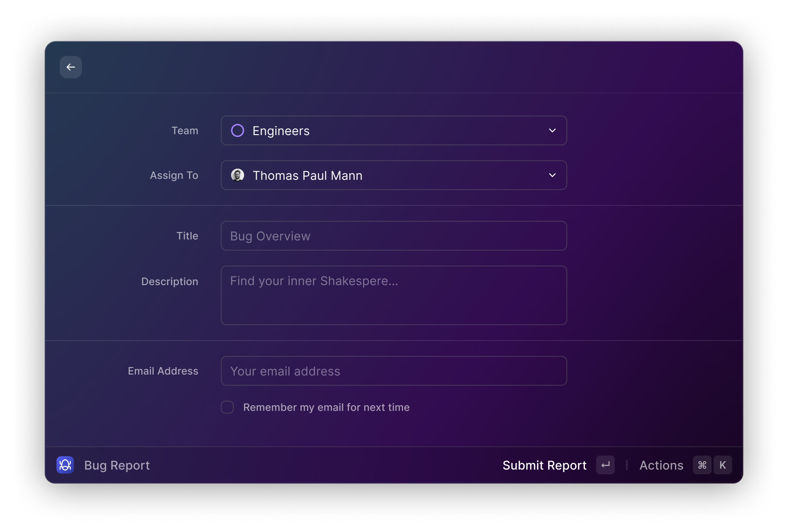Click the Enter key shortcut icon
Screen dimensions: 788x532
pyautogui.click(x=605, y=465)
